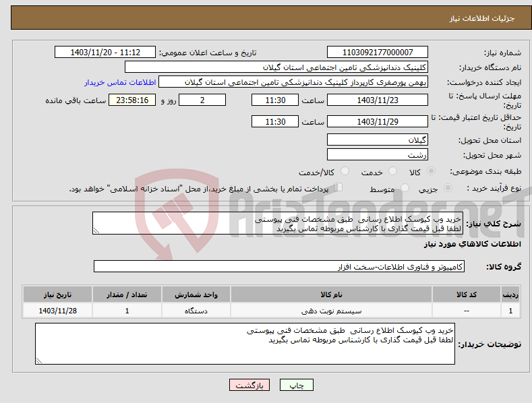
Task: Select the کالا/خدمت radio button
Action: click(x=345, y=171)
